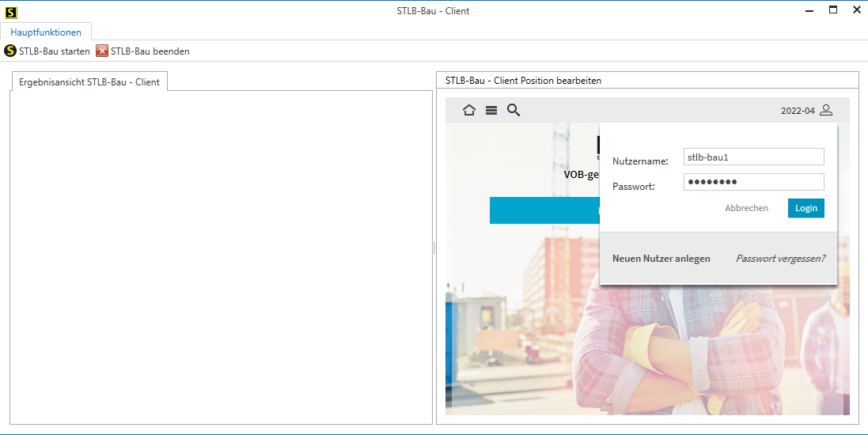Click Neuen Nutzer anlegen

click(x=661, y=259)
